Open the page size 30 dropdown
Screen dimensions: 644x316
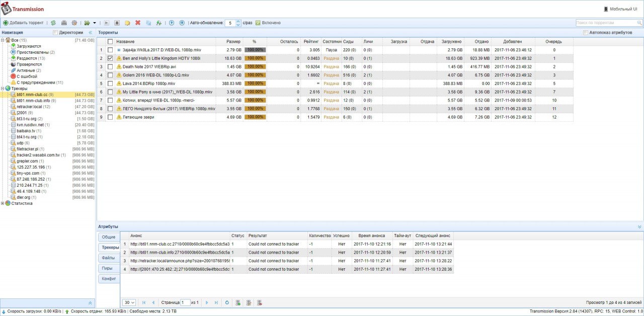click(130, 302)
